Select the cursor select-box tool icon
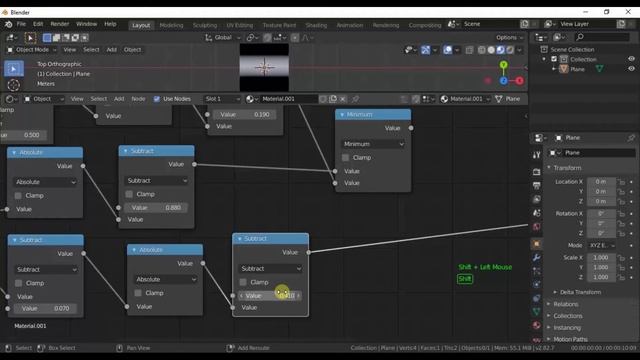The image size is (640, 360). tap(30, 38)
